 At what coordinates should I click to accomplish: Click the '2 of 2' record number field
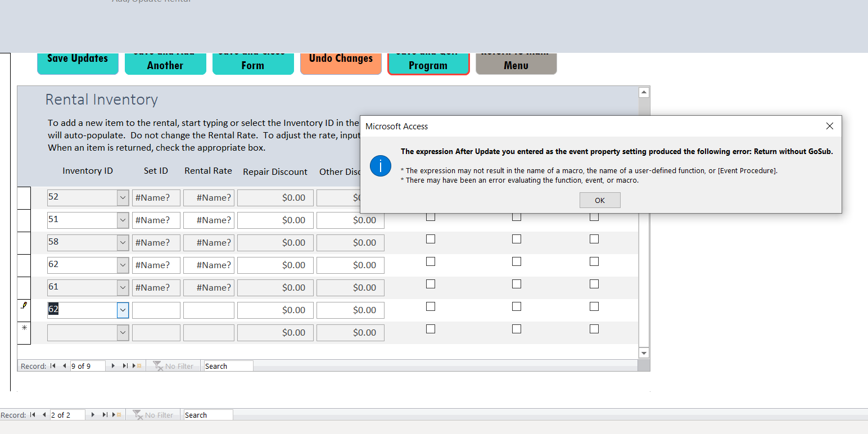67,415
